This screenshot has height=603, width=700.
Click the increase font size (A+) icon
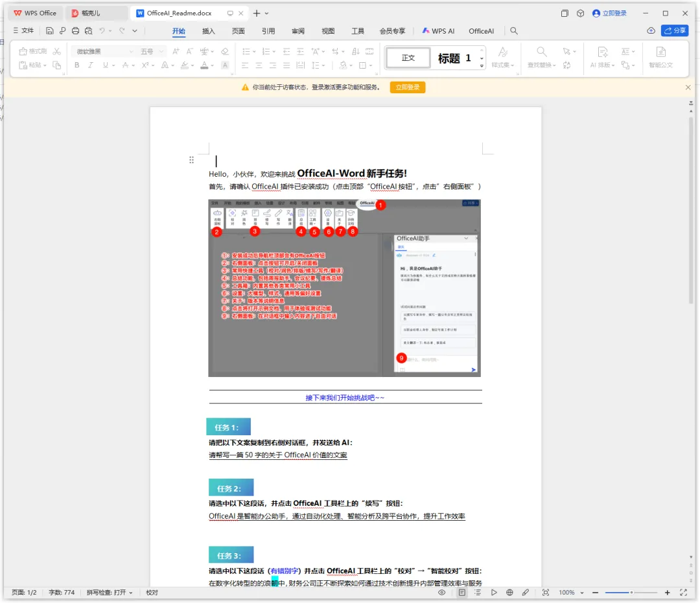[x=176, y=51]
